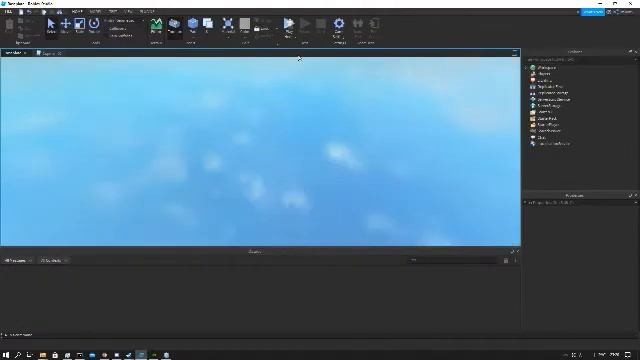Switch to the TEST ribbon tab
Screen dimensions: 640x360
click(x=113, y=12)
